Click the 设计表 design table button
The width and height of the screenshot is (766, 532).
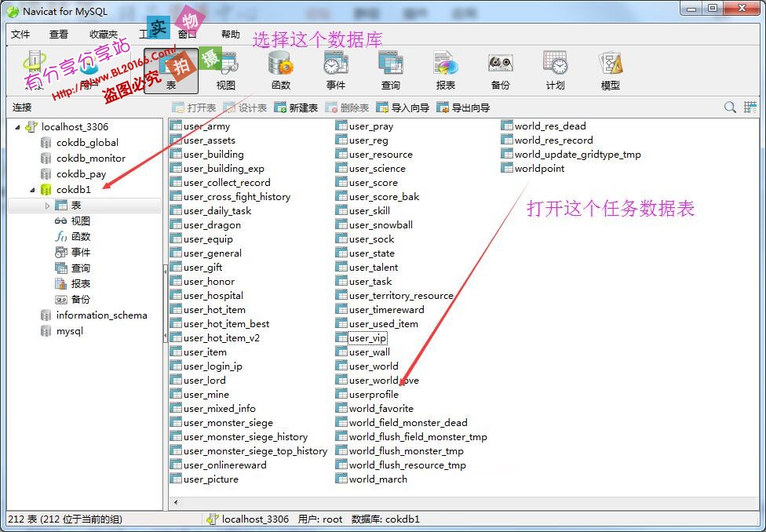245,107
